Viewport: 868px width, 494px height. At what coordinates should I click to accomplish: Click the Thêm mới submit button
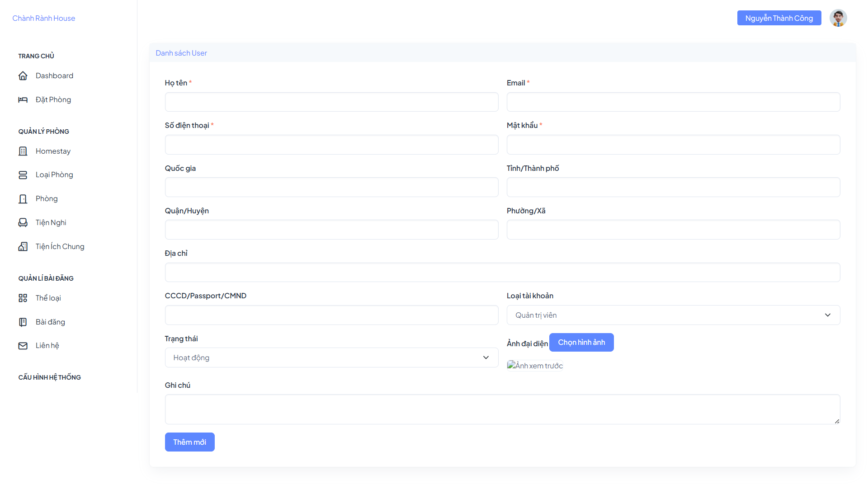click(x=189, y=442)
